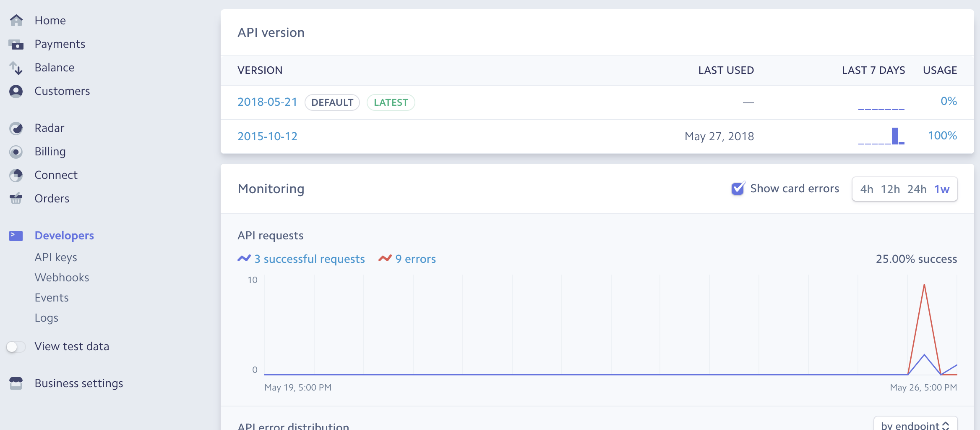The height and width of the screenshot is (430, 980).
Task: Click the DEFAULT badge
Action: point(332,102)
